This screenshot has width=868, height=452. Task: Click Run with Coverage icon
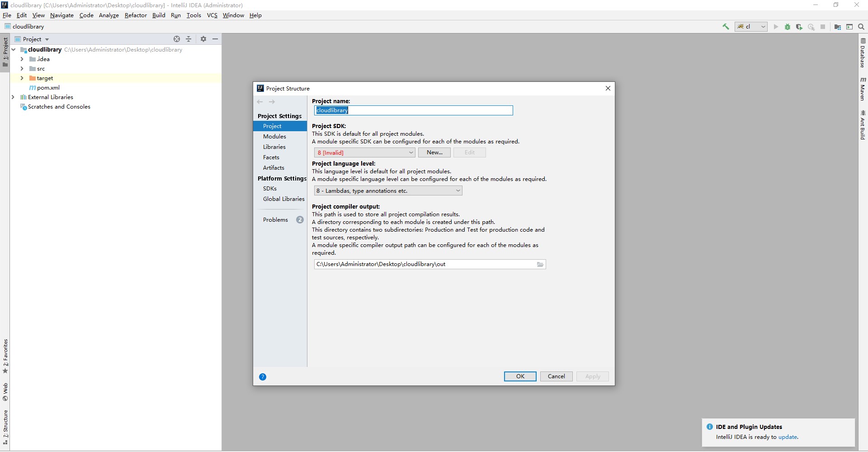(x=799, y=27)
